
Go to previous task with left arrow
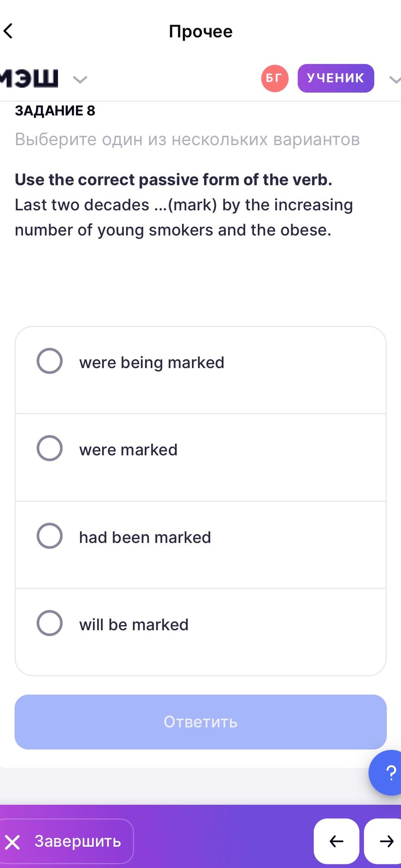(x=336, y=841)
